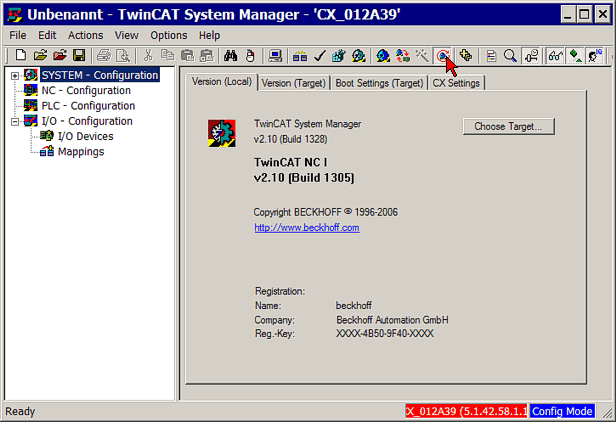Expand the SYSTEM - Configuration node
This screenshot has height=422, width=616.
(x=15, y=75)
